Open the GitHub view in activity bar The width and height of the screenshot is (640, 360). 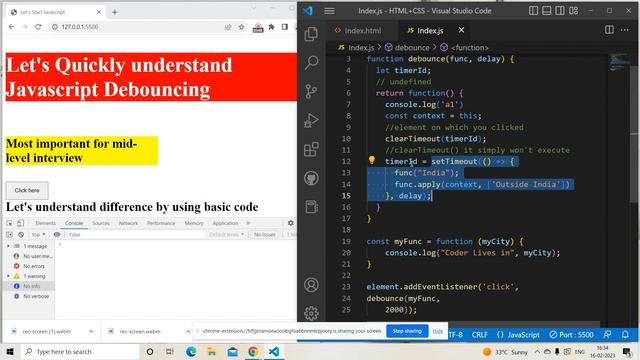[x=311, y=178]
